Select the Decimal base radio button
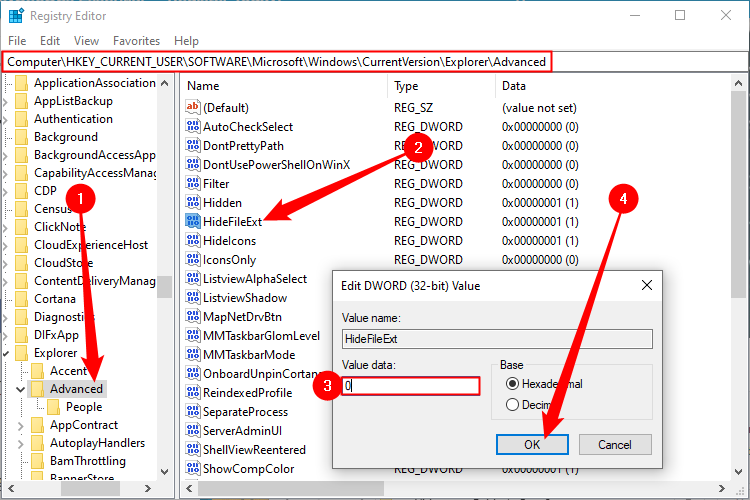Image resolution: width=750 pixels, height=500 pixels. click(513, 405)
